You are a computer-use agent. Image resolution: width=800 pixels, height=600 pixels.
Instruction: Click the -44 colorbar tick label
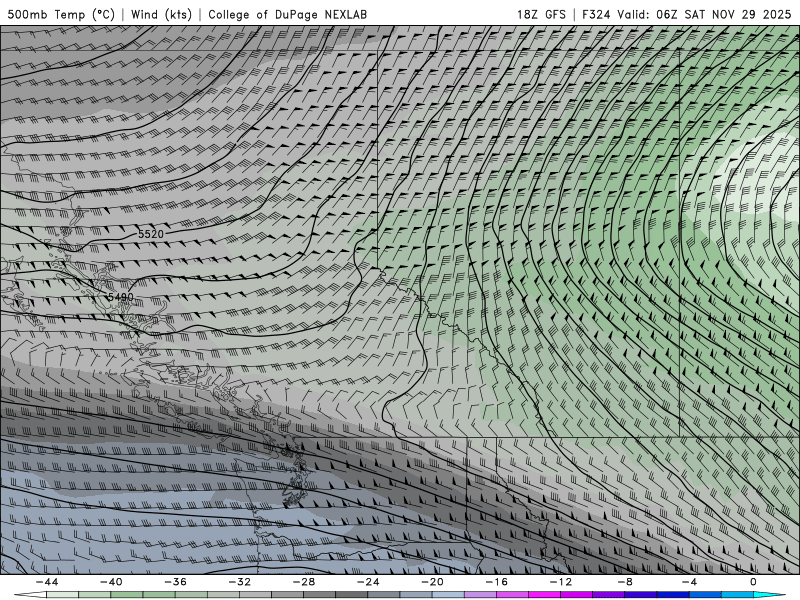click(x=47, y=582)
